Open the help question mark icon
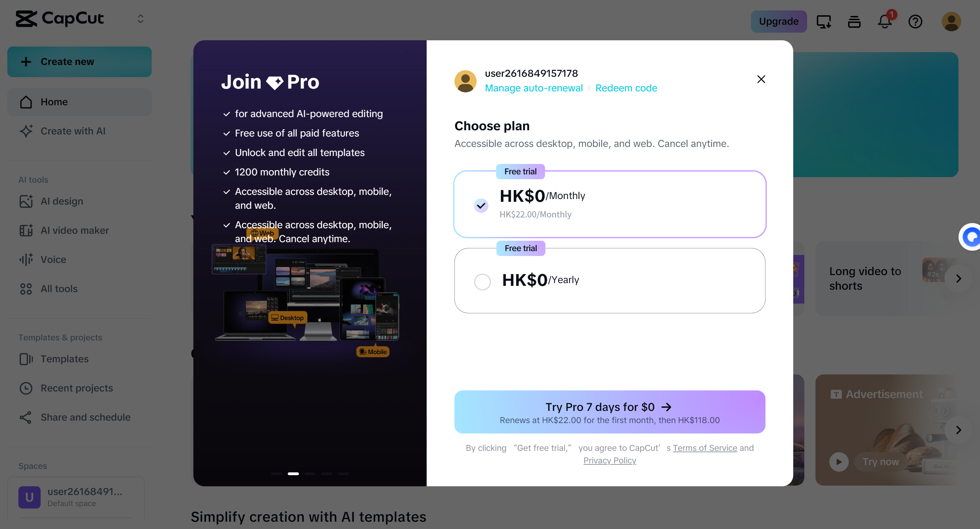Image resolution: width=980 pixels, height=529 pixels. coord(915,21)
